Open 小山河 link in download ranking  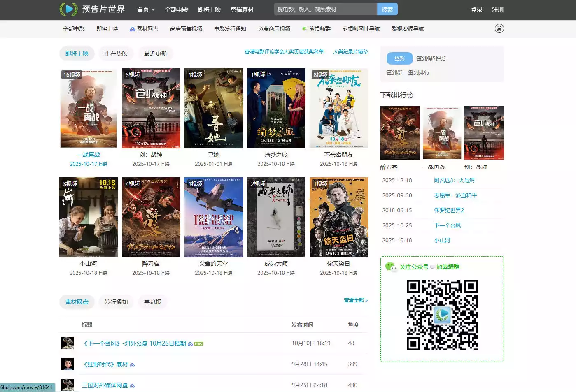click(442, 240)
